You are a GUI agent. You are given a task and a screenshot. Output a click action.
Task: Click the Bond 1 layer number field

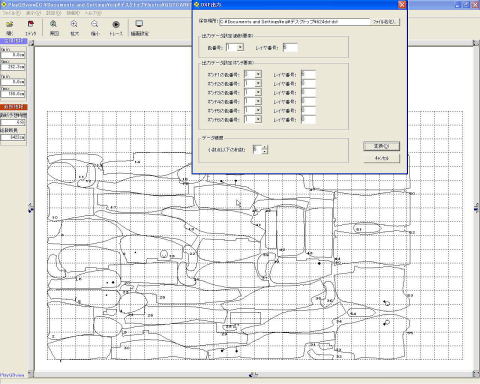click(308, 74)
